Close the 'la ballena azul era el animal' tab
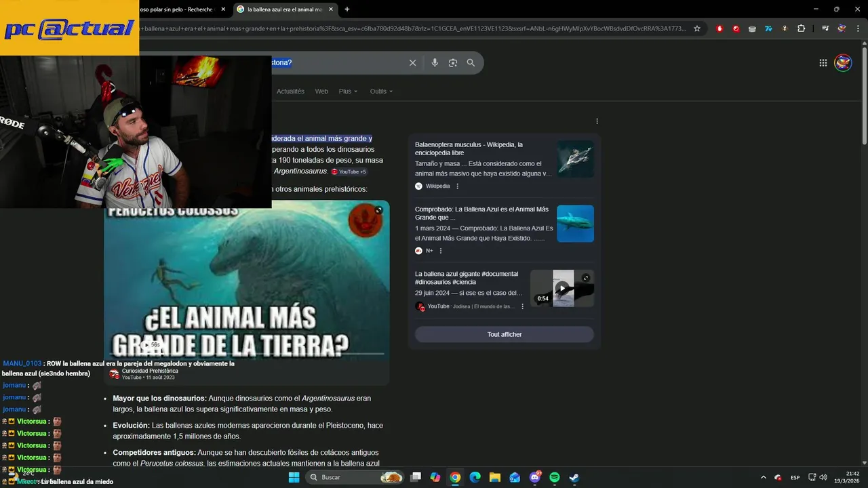This screenshot has height=488, width=868. 332,9
